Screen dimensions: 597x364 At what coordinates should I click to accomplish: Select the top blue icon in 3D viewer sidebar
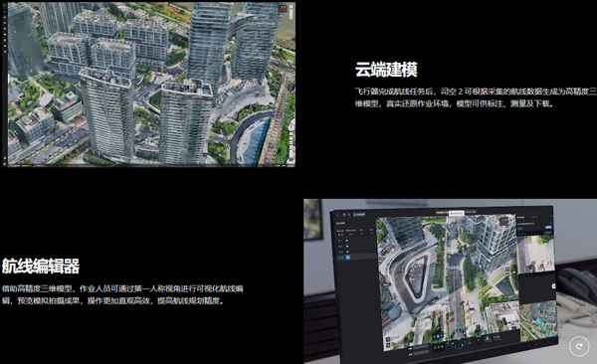(x=5, y=12)
